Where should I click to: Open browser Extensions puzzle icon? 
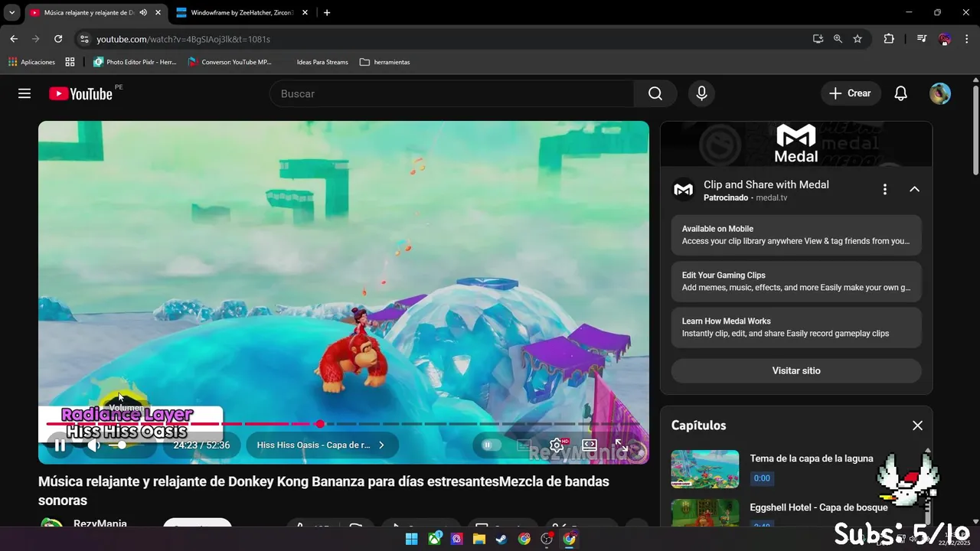tap(889, 39)
